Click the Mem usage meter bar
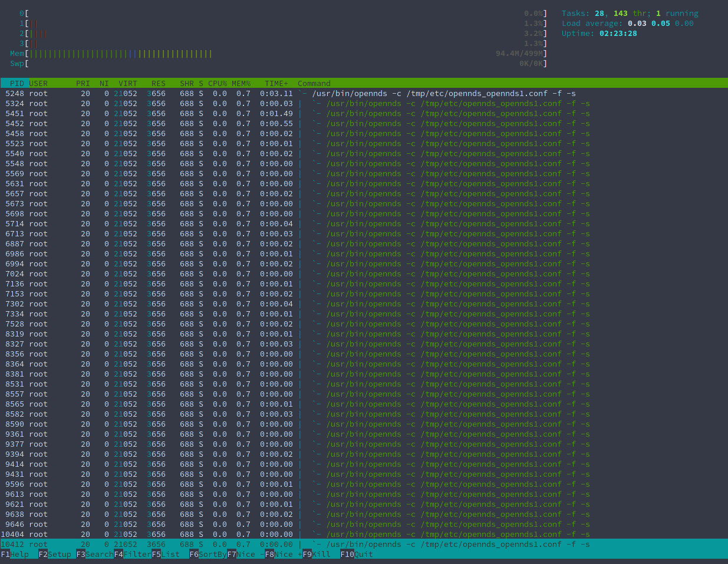 pyautogui.click(x=177, y=53)
